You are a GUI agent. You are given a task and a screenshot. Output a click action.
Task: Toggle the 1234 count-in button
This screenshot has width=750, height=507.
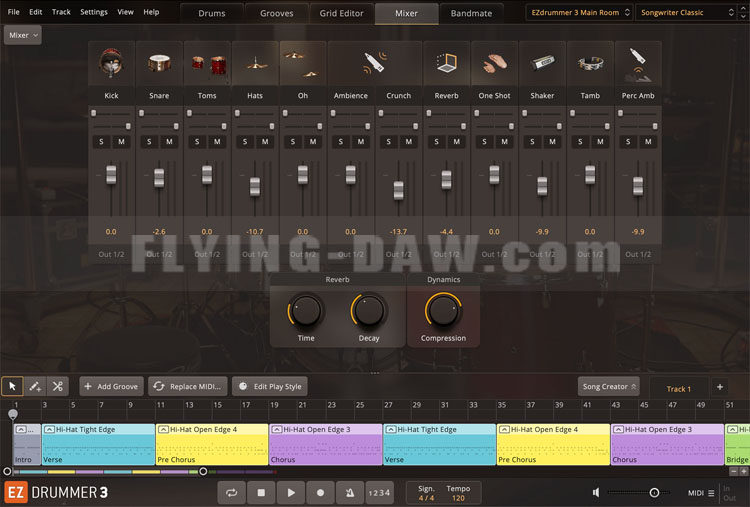point(379,493)
